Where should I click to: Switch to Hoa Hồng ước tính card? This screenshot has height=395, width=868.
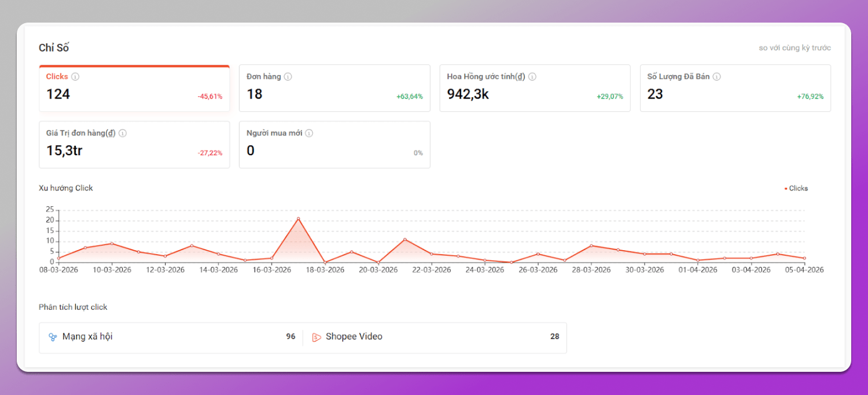coord(535,89)
